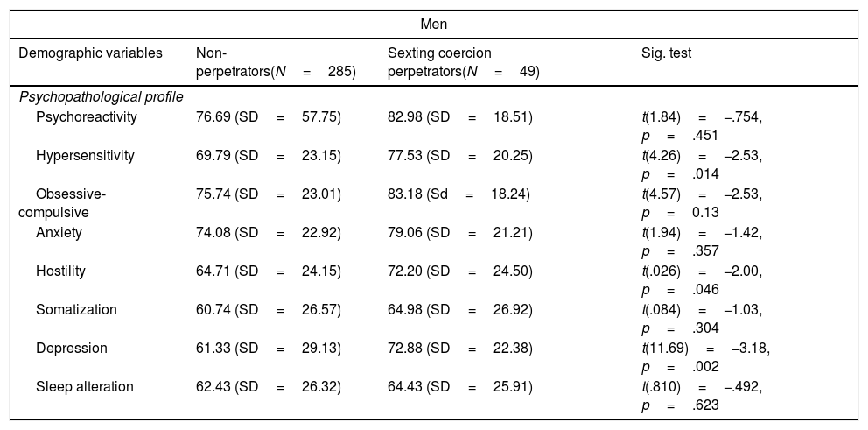Click the "Men" table header
The image size is (868, 430).
[x=434, y=24]
